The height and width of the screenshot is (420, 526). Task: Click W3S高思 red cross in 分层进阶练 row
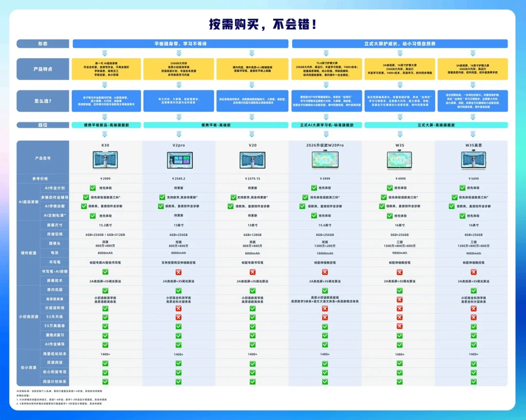[x=474, y=309]
